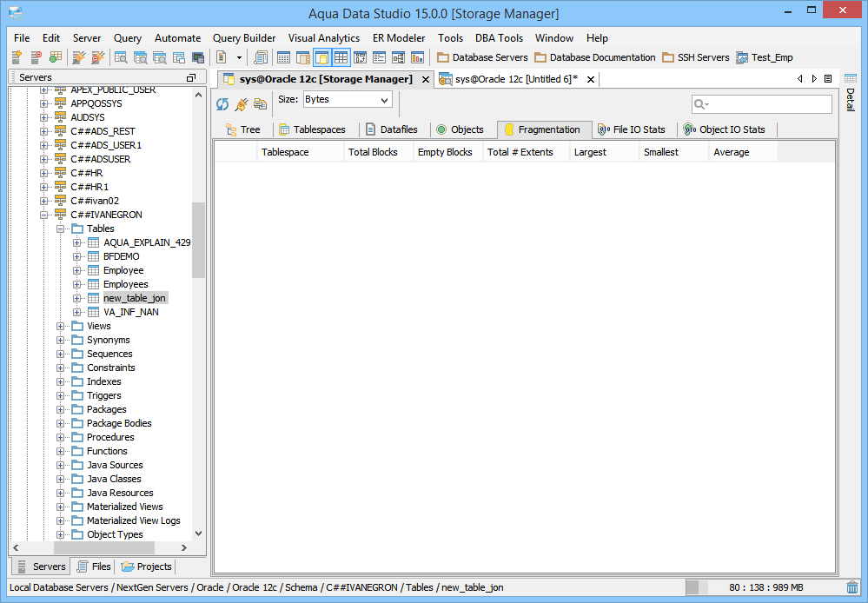Click the new document page toolbar icon
The image size is (868, 603).
click(222, 57)
